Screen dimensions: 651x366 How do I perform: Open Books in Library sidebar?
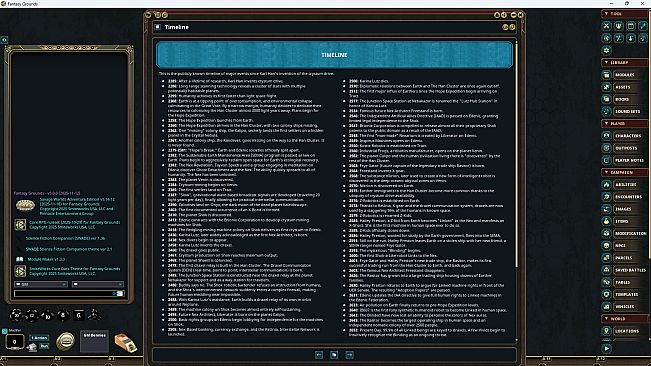[x=624, y=99]
